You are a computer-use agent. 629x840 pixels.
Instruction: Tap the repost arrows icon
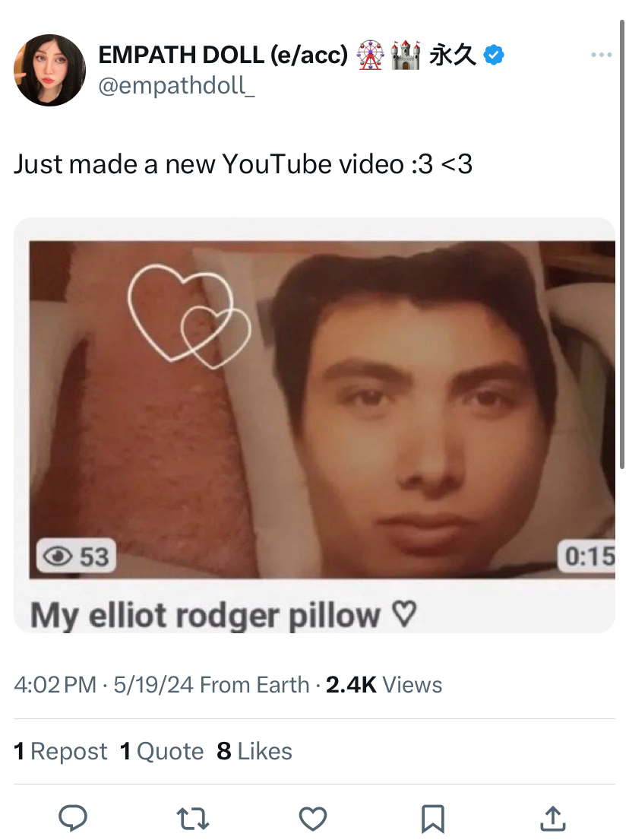click(x=193, y=819)
